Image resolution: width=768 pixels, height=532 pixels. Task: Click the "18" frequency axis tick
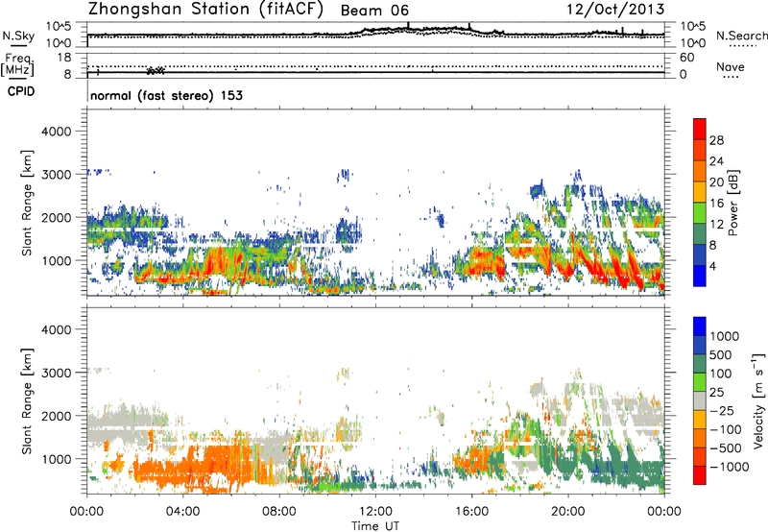(x=64, y=58)
